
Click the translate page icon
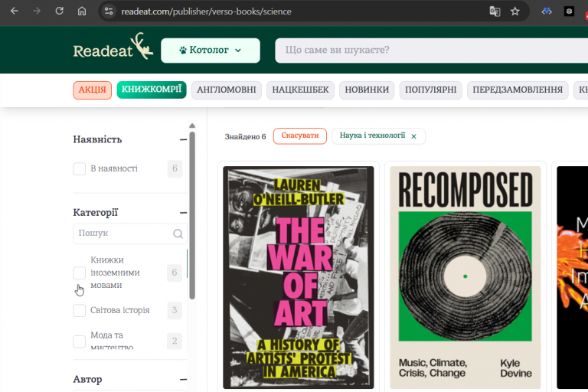pyautogui.click(x=495, y=11)
